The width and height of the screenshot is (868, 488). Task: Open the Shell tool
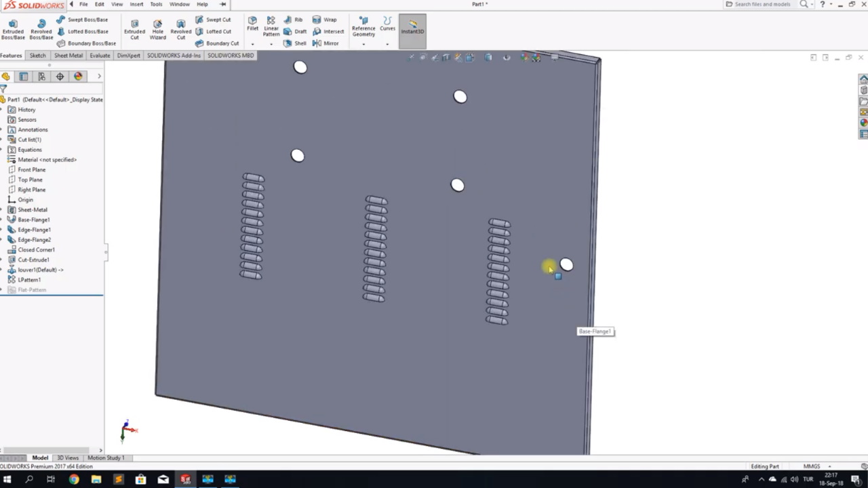[300, 43]
